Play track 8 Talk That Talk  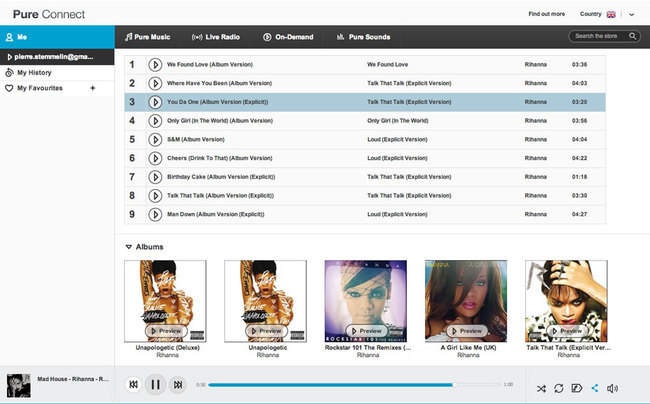point(155,196)
